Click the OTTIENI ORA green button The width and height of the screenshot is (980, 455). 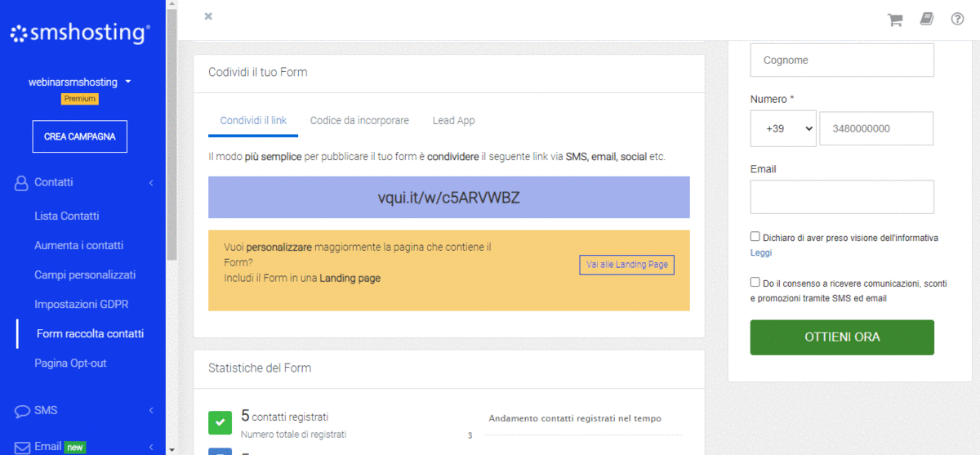[x=842, y=337]
